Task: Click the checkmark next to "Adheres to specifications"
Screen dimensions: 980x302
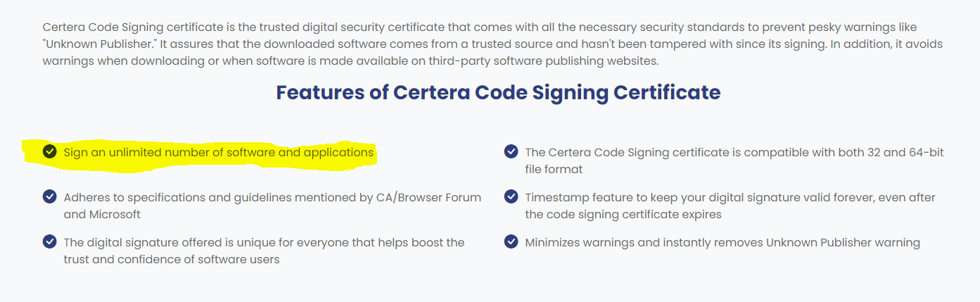Action: click(x=50, y=196)
